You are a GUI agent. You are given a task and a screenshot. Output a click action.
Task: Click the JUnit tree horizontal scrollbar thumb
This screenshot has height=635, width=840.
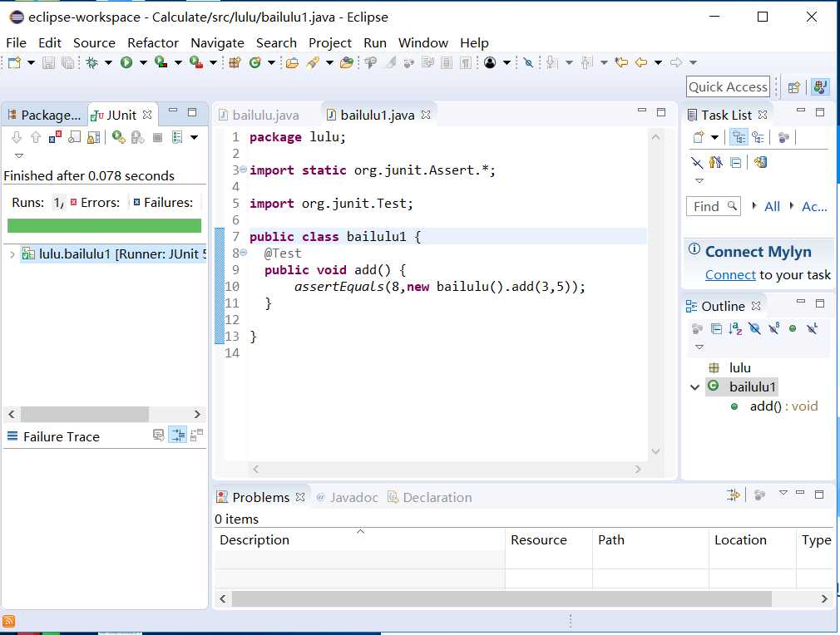pos(85,414)
